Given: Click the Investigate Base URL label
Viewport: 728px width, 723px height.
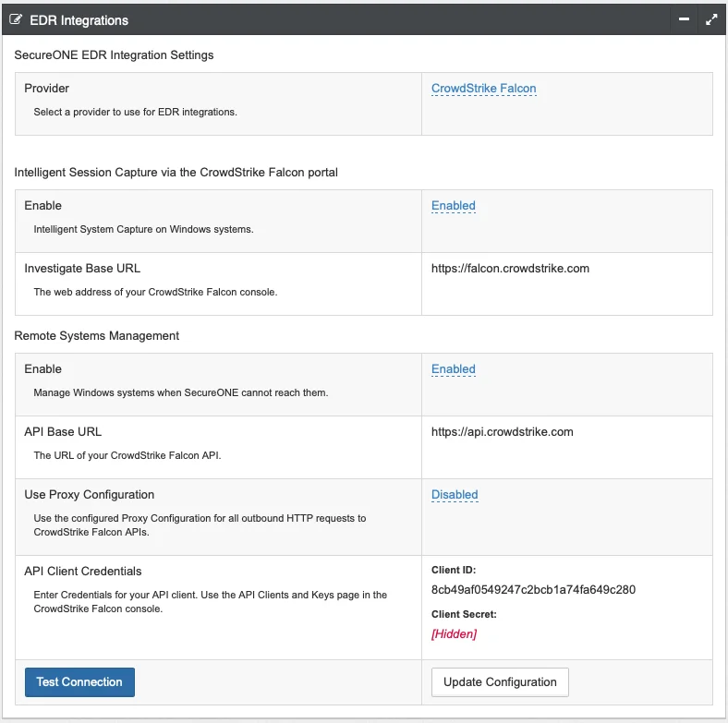Looking at the screenshot, I should tap(82, 268).
